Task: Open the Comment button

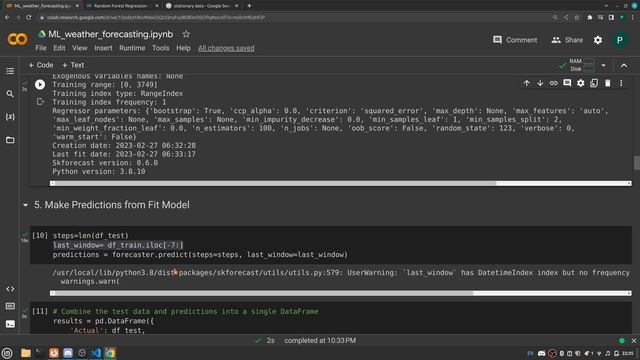Action: (x=515, y=40)
